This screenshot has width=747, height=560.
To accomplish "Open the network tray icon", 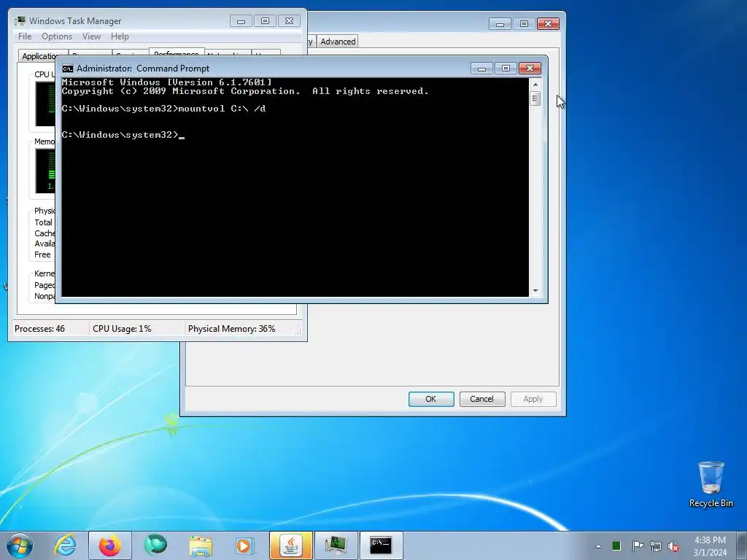I will pos(656,546).
